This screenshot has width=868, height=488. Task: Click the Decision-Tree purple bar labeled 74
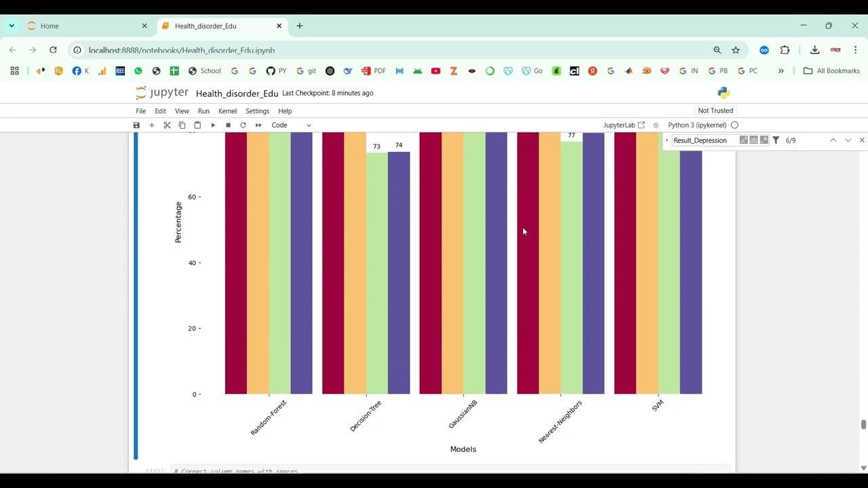399,272
